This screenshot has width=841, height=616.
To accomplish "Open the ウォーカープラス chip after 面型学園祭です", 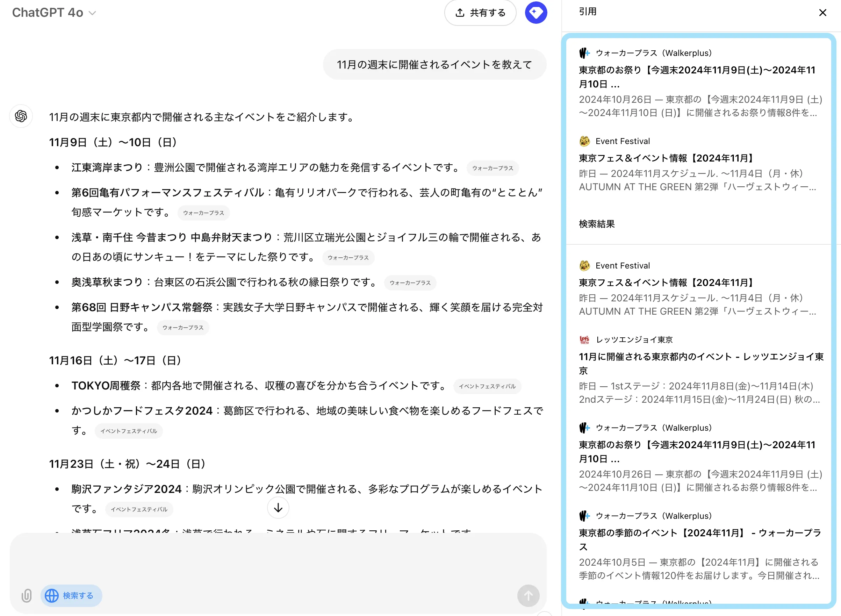I will pyautogui.click(x=183, y=328).
